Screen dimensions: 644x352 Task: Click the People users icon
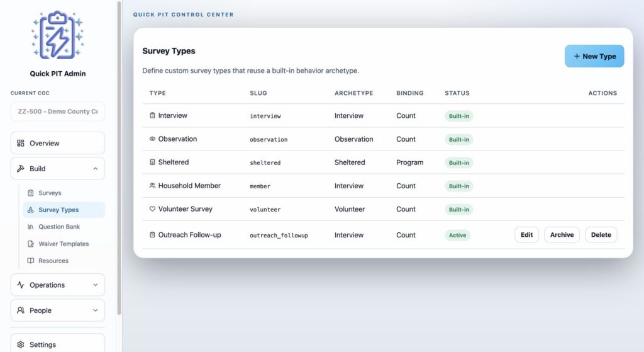point(21,310)
